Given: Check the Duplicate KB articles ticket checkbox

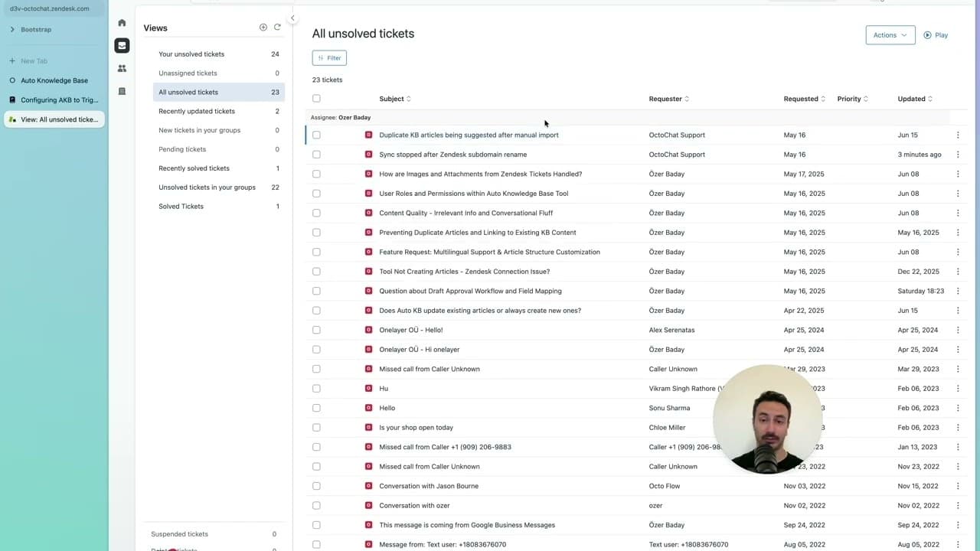Looking at the screenshot, I should pos(316,135).
